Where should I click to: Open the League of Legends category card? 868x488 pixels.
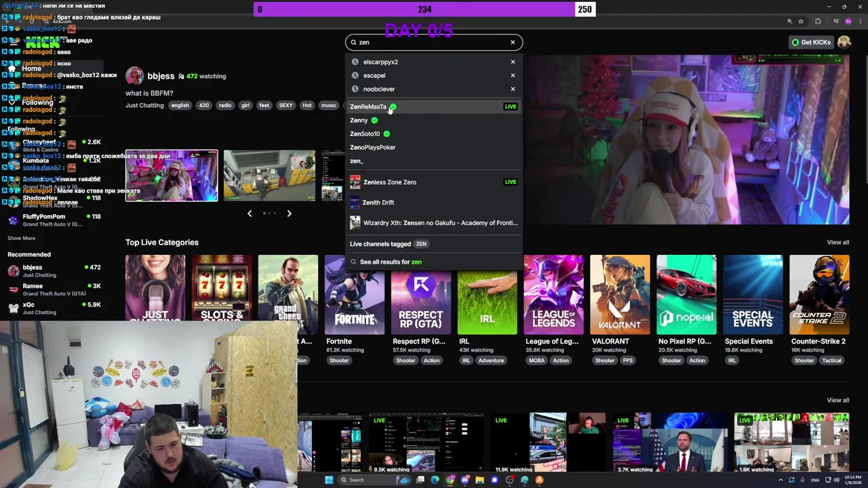pyautogui.click(x=553, y=295)
